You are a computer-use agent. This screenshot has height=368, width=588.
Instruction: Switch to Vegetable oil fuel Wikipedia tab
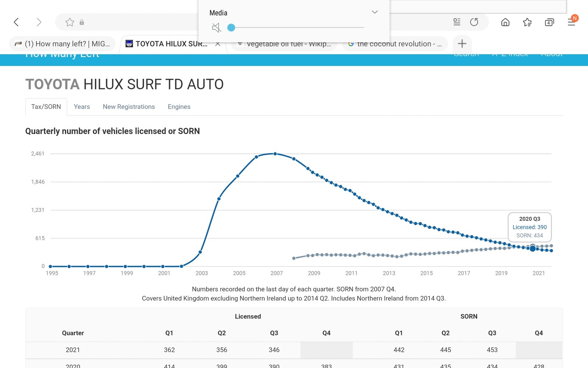coord(284,44)
